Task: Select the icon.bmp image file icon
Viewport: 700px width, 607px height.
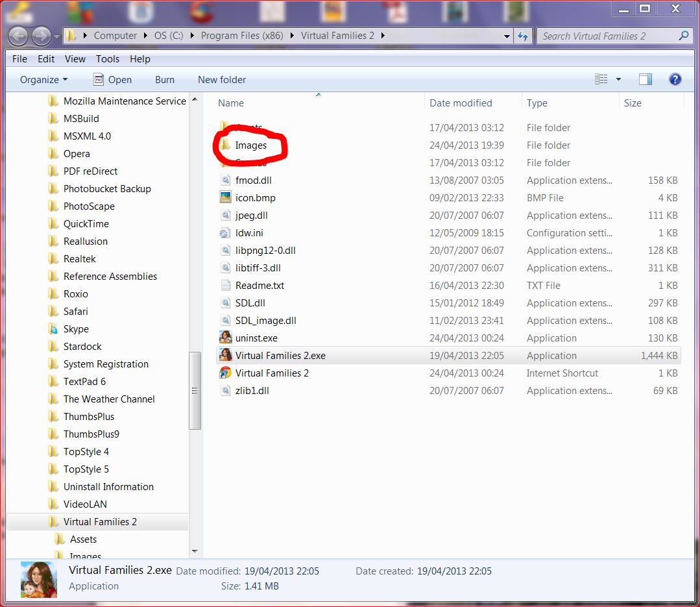Action: [x=226, y=197]
